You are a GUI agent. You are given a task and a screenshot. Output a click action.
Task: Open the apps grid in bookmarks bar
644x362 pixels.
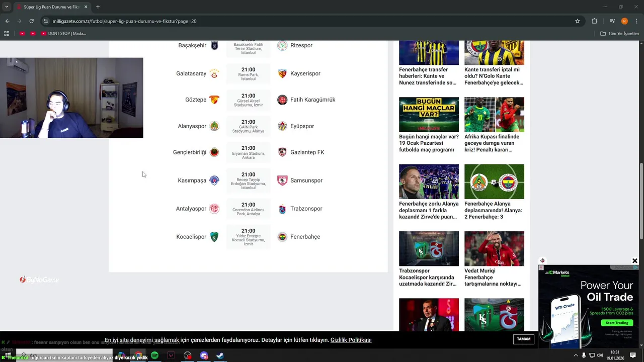(7, 34)
